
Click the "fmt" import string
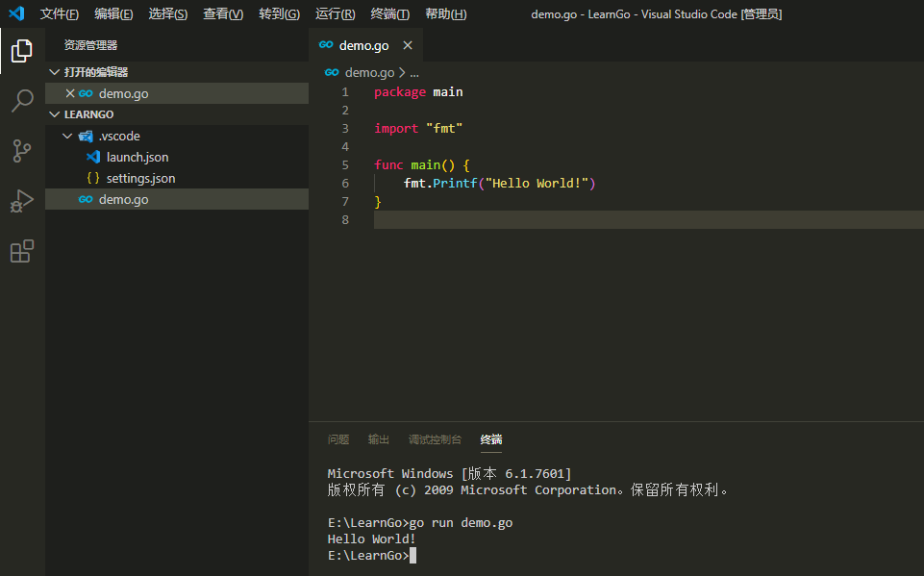[444, 129]
